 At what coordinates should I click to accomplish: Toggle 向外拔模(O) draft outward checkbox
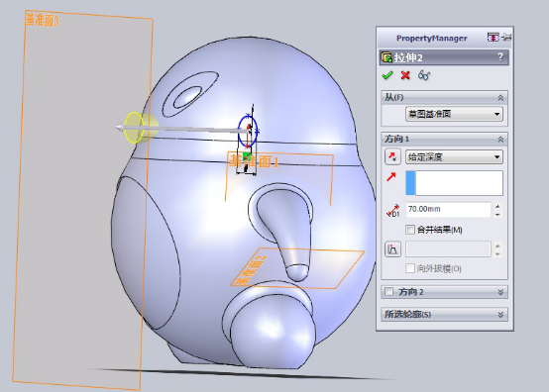409,268
